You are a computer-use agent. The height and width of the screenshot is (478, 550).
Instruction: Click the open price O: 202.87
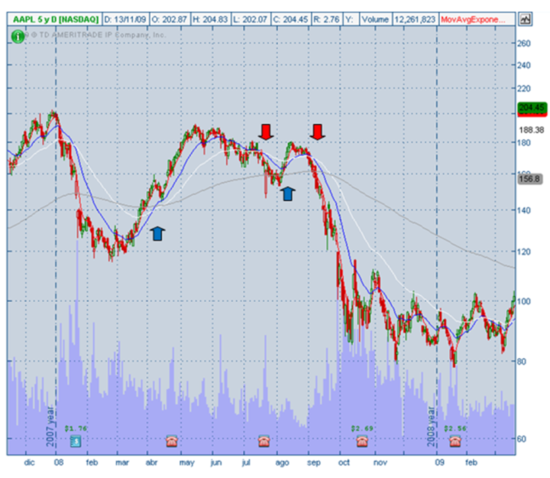pos(170,19)
